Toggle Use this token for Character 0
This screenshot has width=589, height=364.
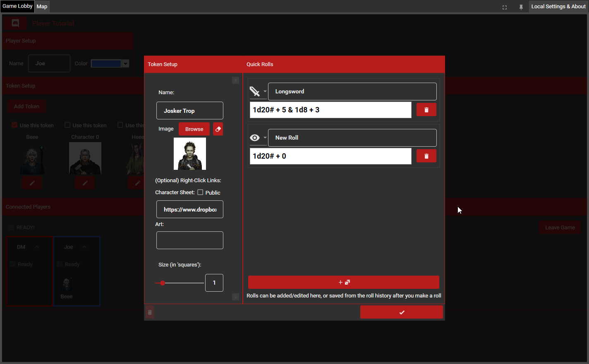pos(67,125)
